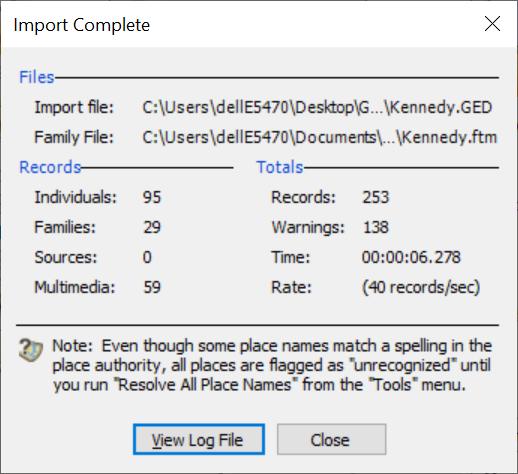Click the Totals section heading
Viewport: 518px width, 474px height.
[280, 167]
